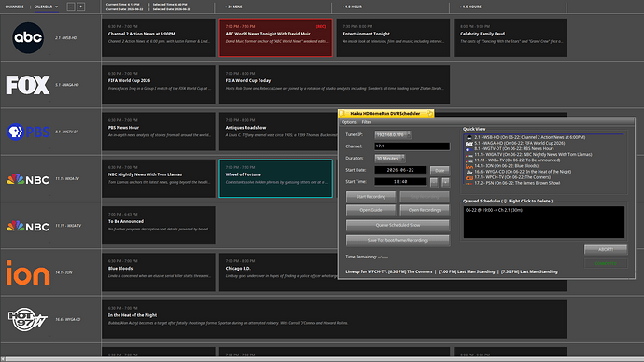
Task: Click the ABORT! button
Action: (606, 249)
